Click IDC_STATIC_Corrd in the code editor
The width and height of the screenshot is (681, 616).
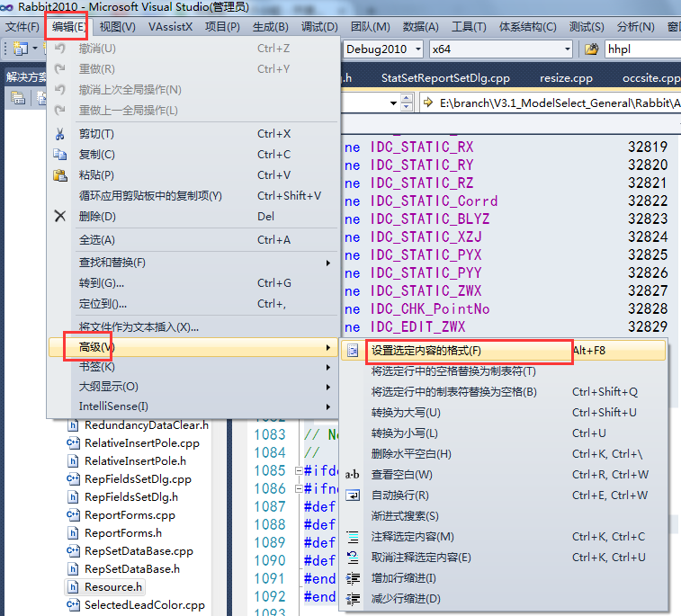tap(434, 201)
